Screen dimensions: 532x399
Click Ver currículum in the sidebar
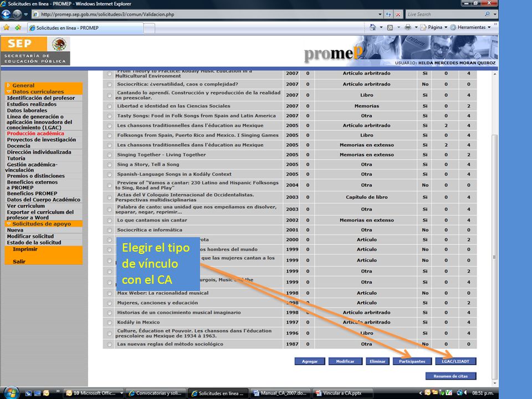26,206
